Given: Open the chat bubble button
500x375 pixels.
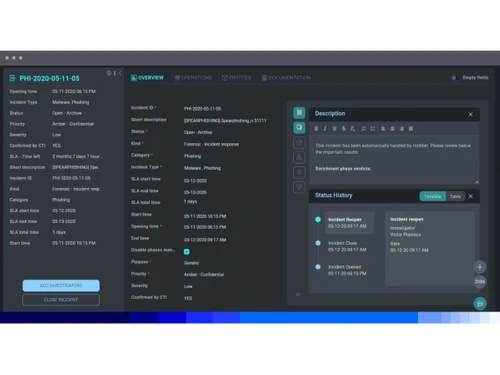Looking at the screenshot, I should coord(480,304).
